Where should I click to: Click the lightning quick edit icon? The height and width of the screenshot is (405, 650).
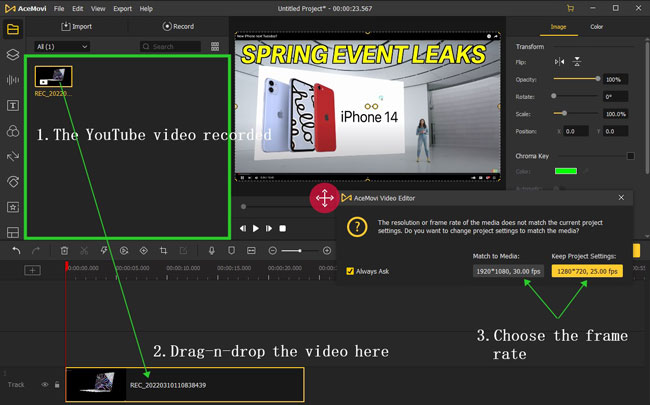pos(104,250)
